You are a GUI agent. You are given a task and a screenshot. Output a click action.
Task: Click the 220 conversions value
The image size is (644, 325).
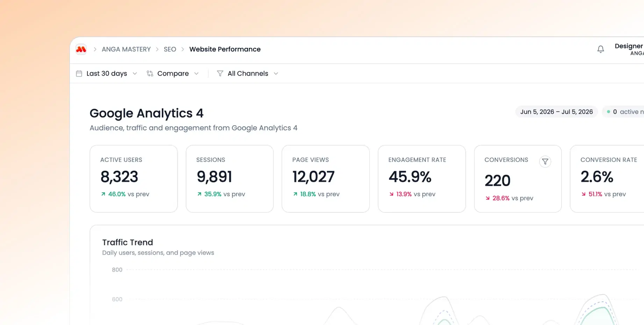tap(498, 181)
